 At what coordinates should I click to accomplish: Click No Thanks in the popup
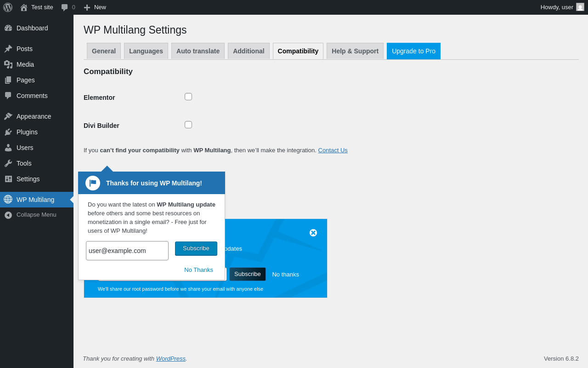pyautogui.click(x=198, y=270)
